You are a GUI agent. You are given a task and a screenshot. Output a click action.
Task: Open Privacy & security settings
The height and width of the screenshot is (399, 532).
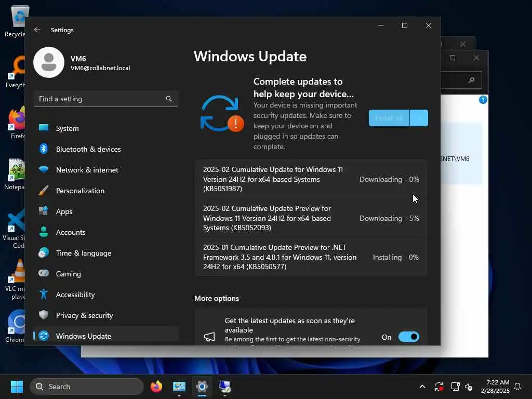tap(106, 315)
